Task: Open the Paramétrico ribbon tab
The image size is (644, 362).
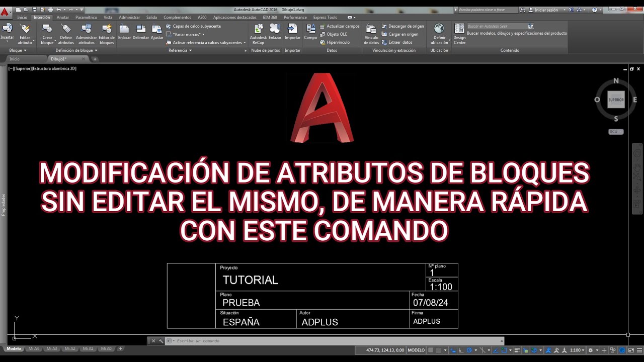Action: [x=86, y=17]
